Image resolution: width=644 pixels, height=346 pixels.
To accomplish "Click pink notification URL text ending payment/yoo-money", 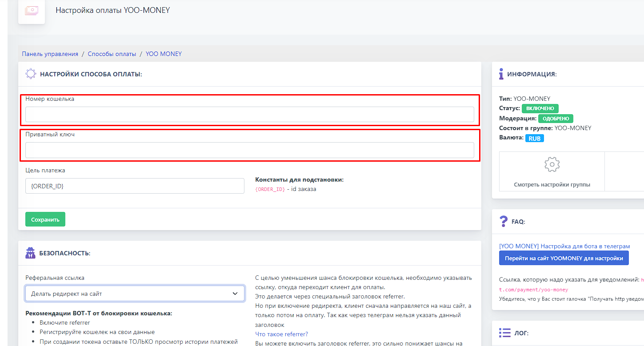I will tap(571, 285).
